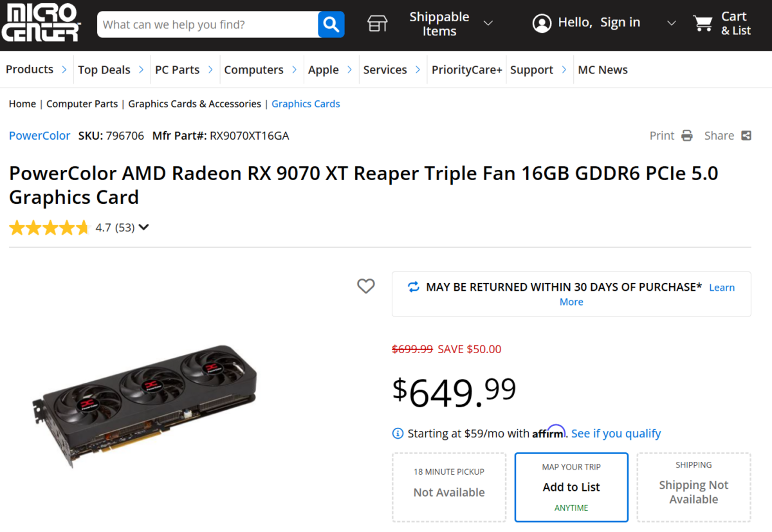The height and width of the screenshot is (532, 772).
Task: Click the affirm info circle icon
Action: [x=398, y=434]
